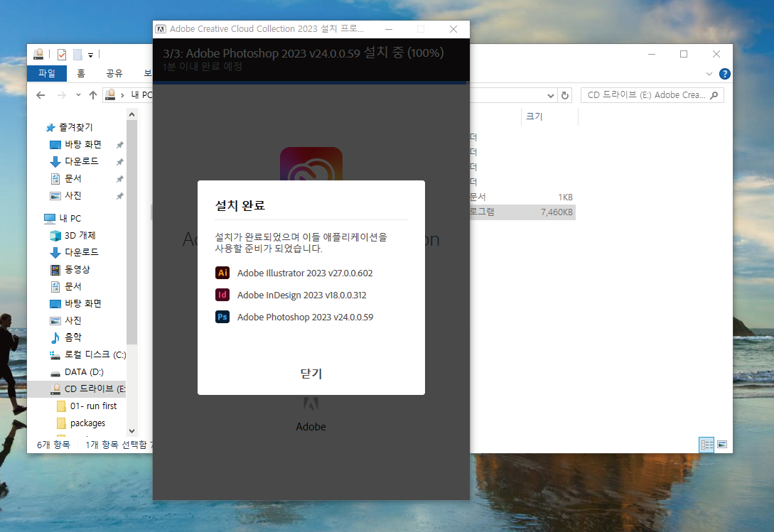Close the Adobe Creative Cloud Collection installer window
774x532 pixels.
coord(453,29)
